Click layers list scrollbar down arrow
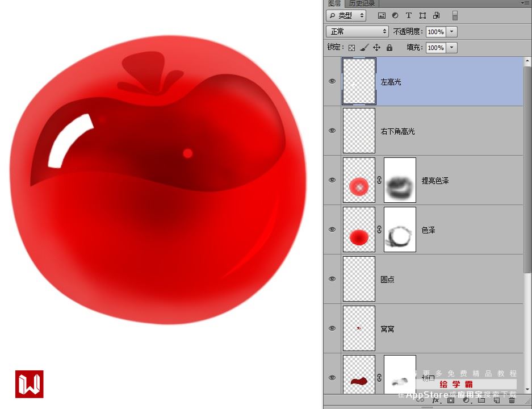The image size is (532, 409). click(x=527, y=389)
